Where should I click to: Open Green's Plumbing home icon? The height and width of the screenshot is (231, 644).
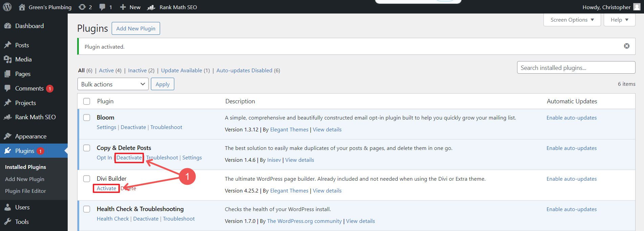point(22,7)
